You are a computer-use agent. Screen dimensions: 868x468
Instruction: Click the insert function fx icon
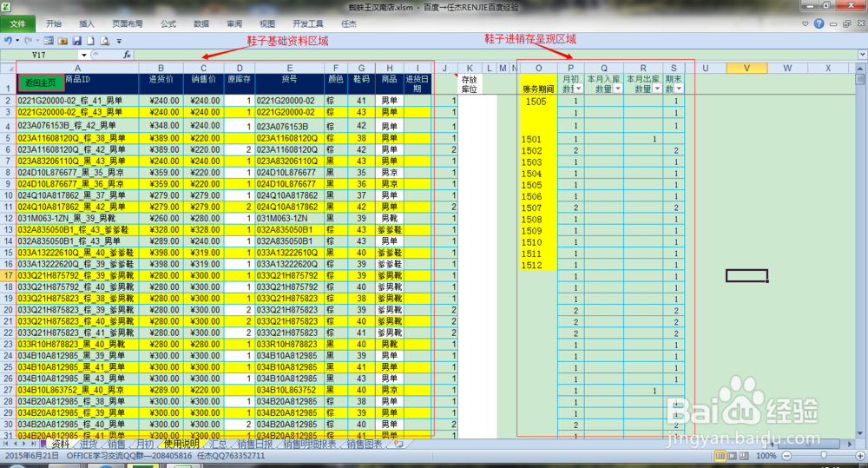(x=127, y=55)
